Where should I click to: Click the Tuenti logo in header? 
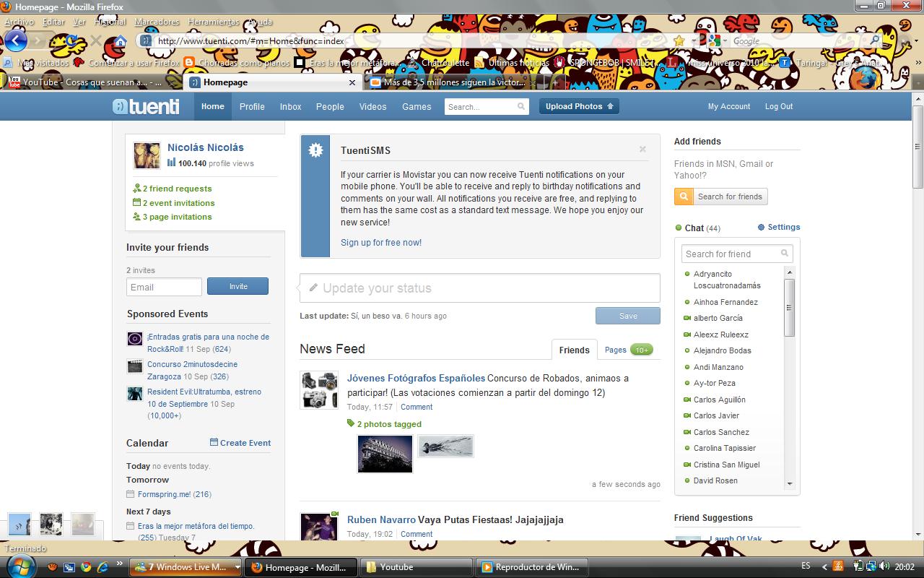(146, 107)
